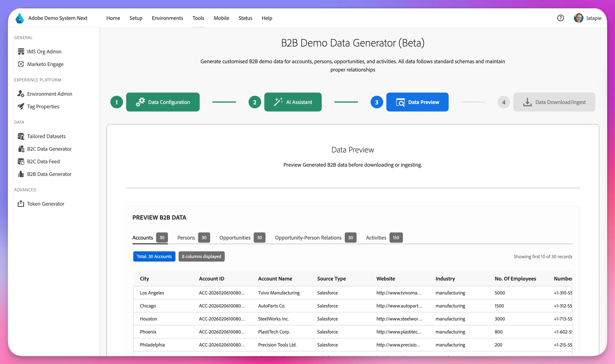Click the magnifier icon in Data Preview
The width and height of the screenshot is (615, 364).
pos(401,102)
